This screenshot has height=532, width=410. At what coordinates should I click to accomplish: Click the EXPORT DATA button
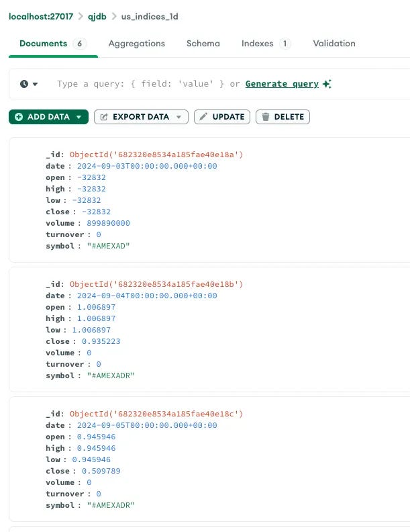click(141, 117)
